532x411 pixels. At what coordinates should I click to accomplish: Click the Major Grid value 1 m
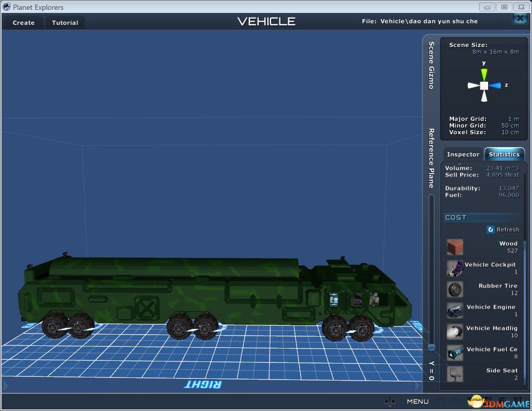513,119
